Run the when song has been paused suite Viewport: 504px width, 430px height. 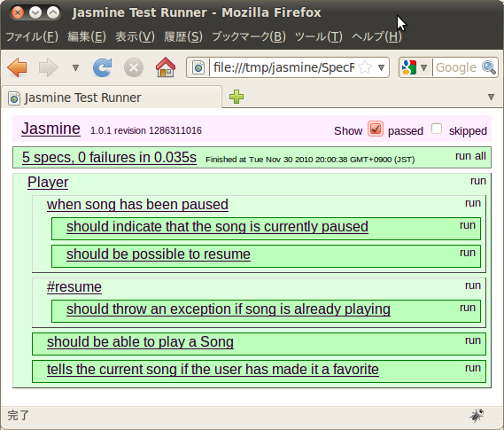473,203
